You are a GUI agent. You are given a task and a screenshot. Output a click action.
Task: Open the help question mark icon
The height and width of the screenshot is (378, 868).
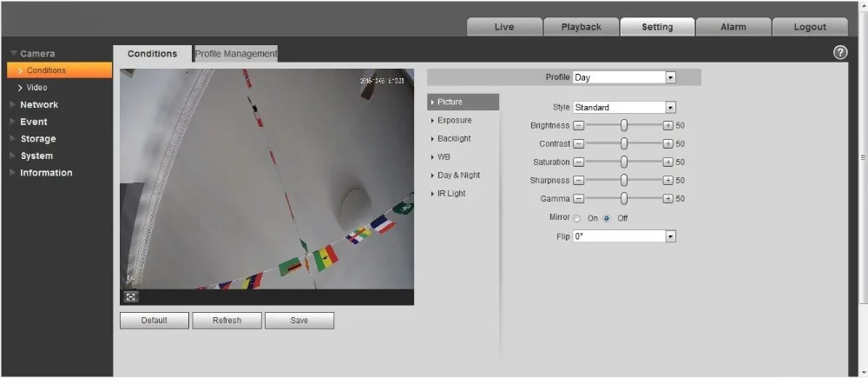tap(839, 53)
